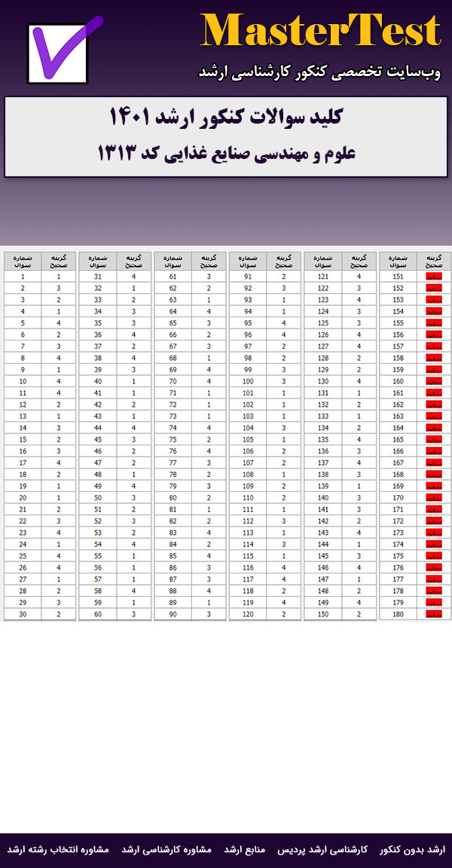
Task: Select the heading کلید سوالات کنکور ارشد ۱۴۰۱
Action: 226,118
